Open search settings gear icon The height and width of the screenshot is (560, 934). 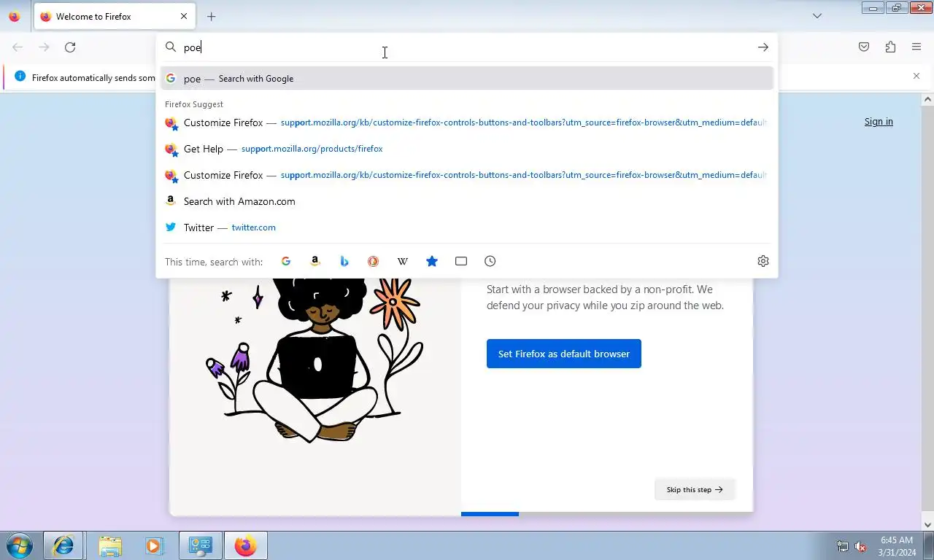tap(763, 261)
